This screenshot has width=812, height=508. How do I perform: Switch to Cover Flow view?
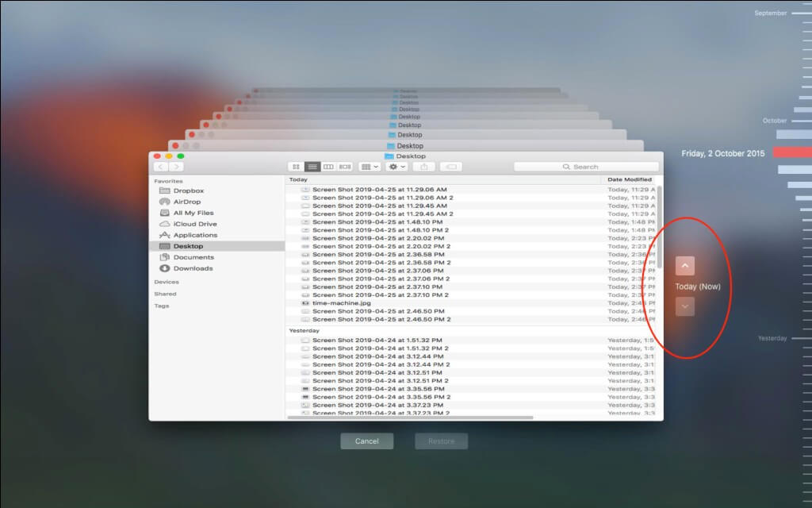click(x=346, y=167)
